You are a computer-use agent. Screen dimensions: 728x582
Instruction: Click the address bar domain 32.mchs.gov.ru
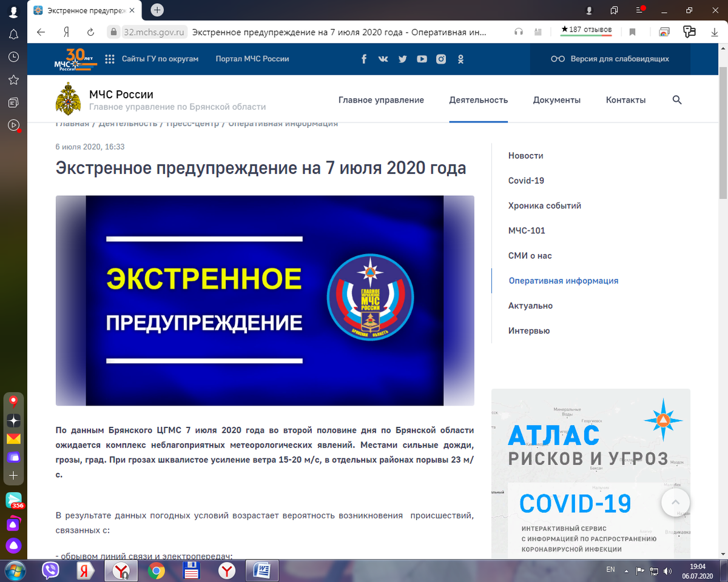tap(153, 32)
